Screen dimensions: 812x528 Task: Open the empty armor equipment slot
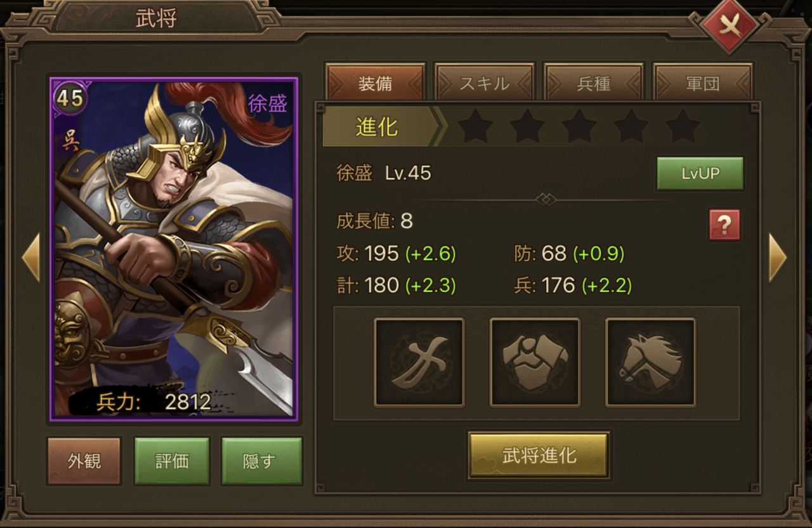pyautogui.click(x=535, y=362)
